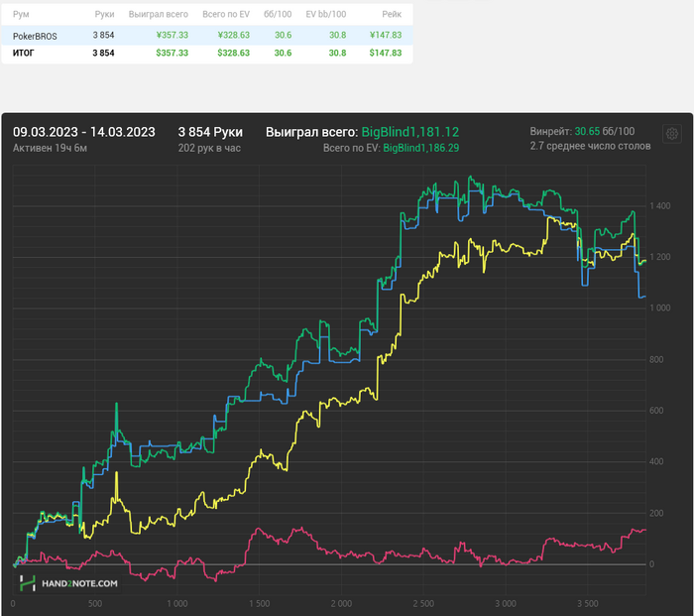Click PokerBROS hands count 3 854
The height and width of the screenshot is (616, 694).
pyautogui.click(x=103, y=35)
